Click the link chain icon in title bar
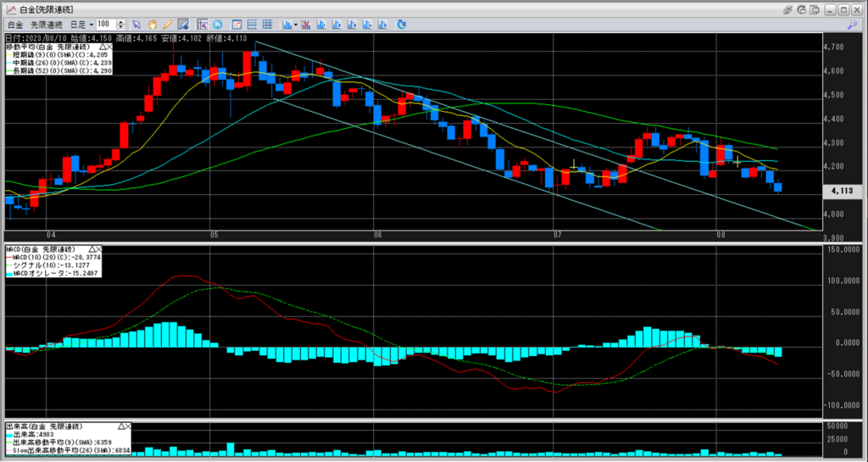 (788, 8)
